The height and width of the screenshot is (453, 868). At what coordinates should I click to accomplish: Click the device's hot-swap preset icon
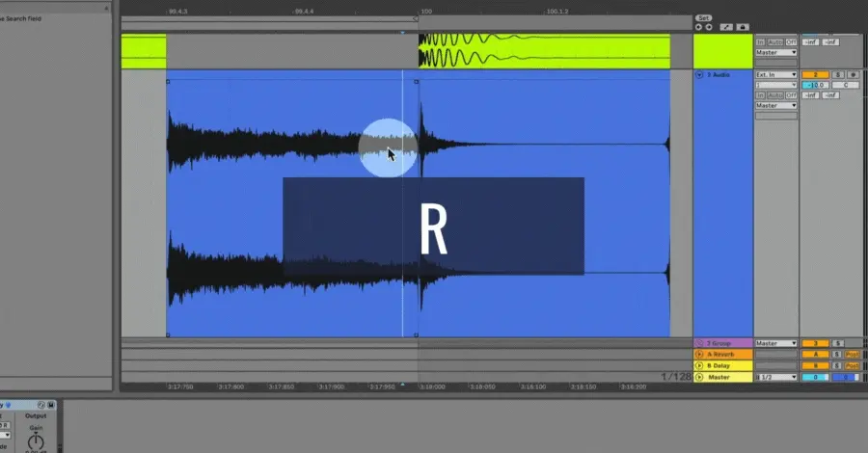pyautogui.click(x=41, y=405)
